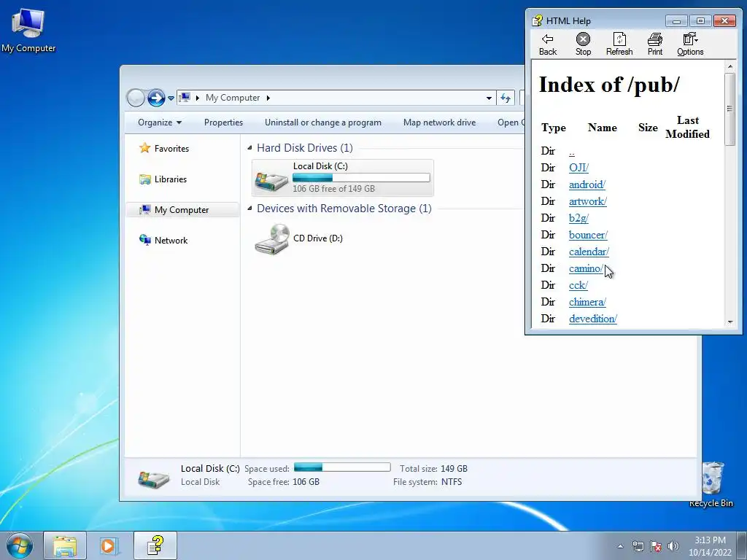The image size is (747, 560).
Task: Click Explorer's Back navigation button
Action: (136, 98)
